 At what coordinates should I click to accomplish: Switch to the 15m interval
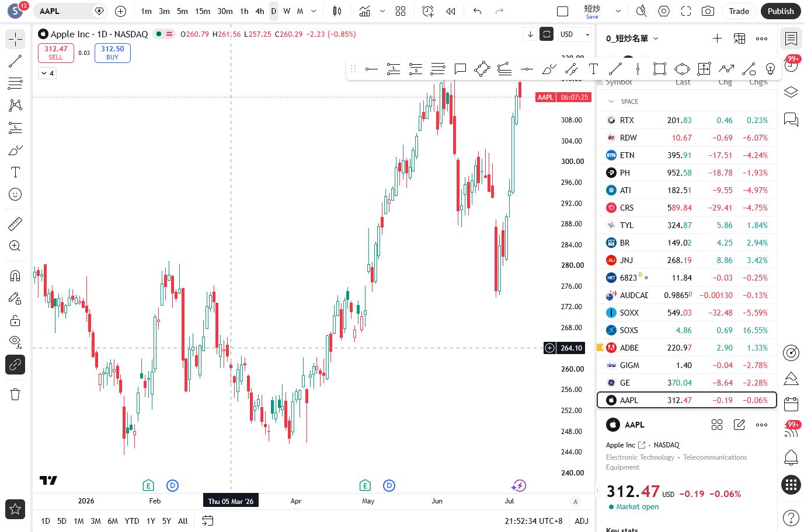click(203, 11)
